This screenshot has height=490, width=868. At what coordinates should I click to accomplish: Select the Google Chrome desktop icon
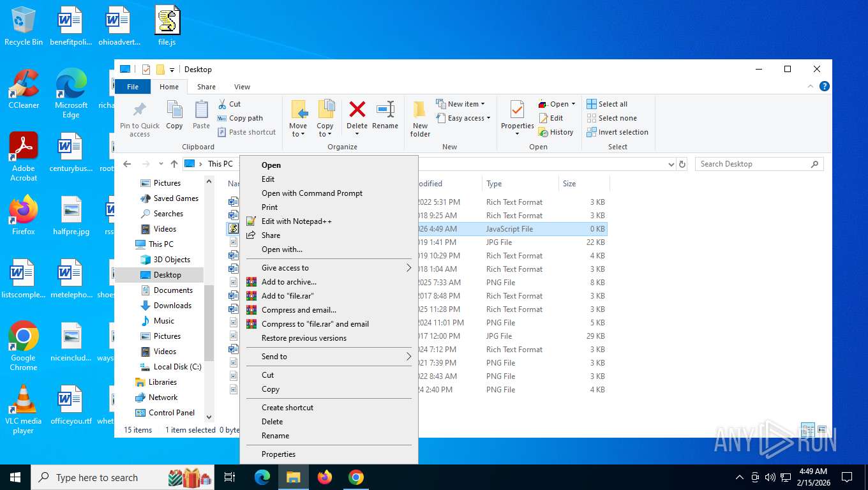(x=24, y=346)
